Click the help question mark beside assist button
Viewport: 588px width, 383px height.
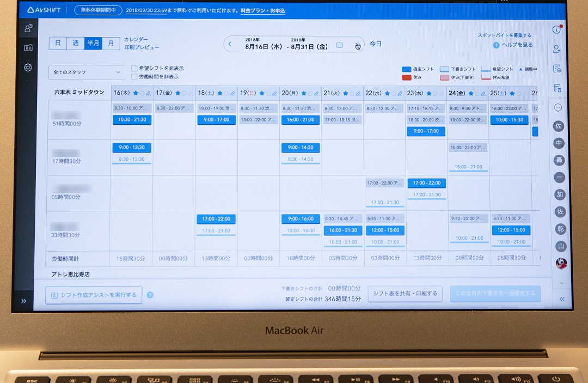coord(150,295)
